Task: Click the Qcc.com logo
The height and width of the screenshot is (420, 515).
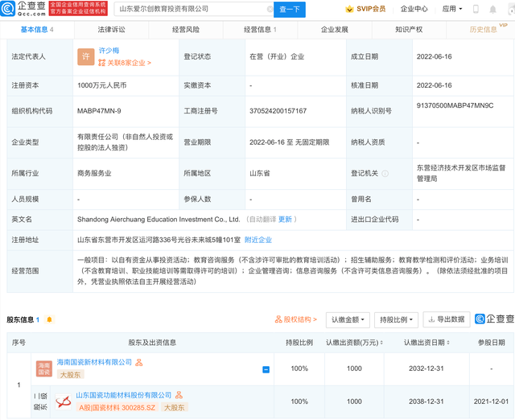Action: click(23, 9)
